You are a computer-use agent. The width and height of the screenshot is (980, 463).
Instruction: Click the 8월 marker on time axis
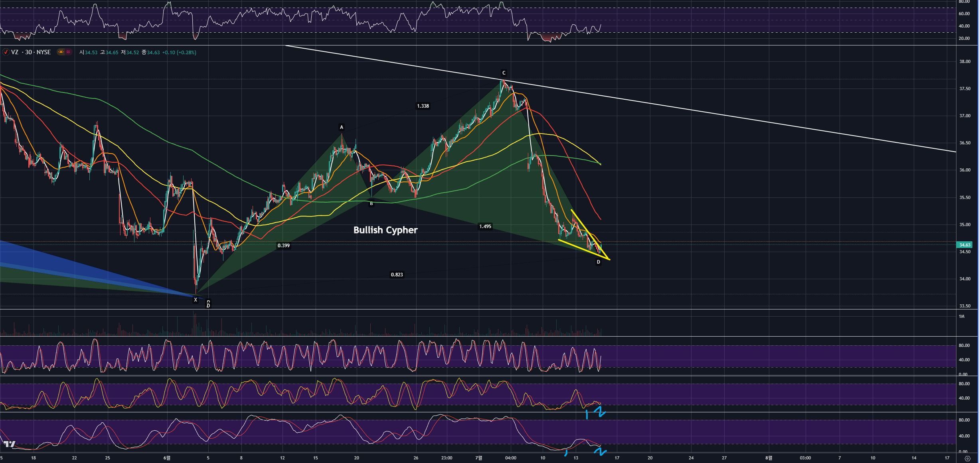[x=769, y=458]
